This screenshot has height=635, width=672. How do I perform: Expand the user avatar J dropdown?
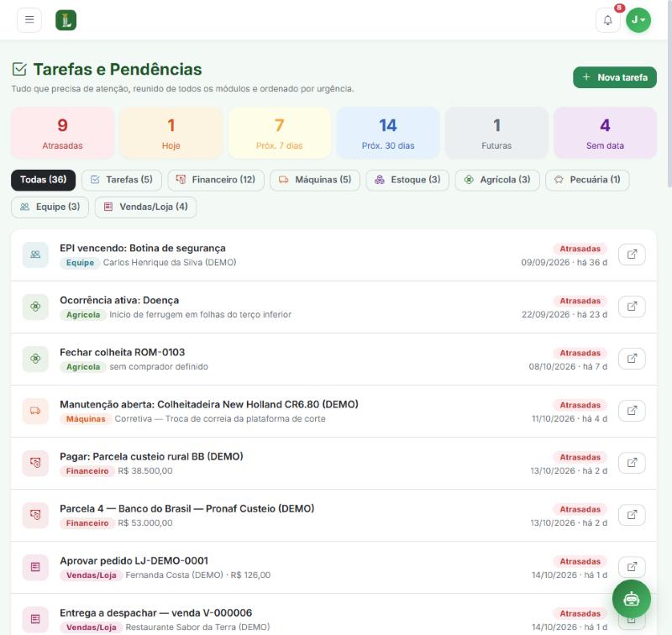638,20
